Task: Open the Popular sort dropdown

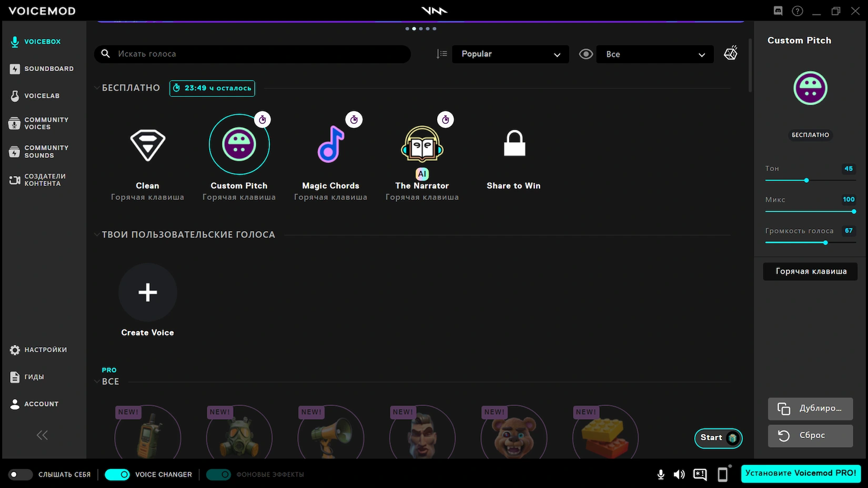Action: (x=510, y=54)
